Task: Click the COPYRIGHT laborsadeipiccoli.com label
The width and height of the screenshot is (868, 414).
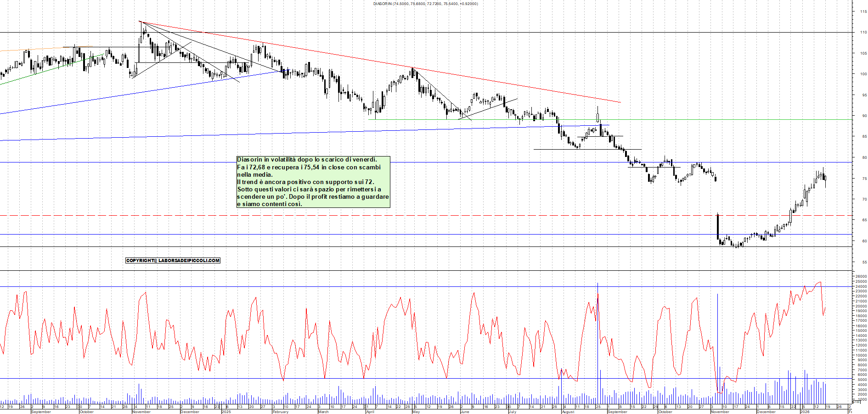Action: coord(173,260)
